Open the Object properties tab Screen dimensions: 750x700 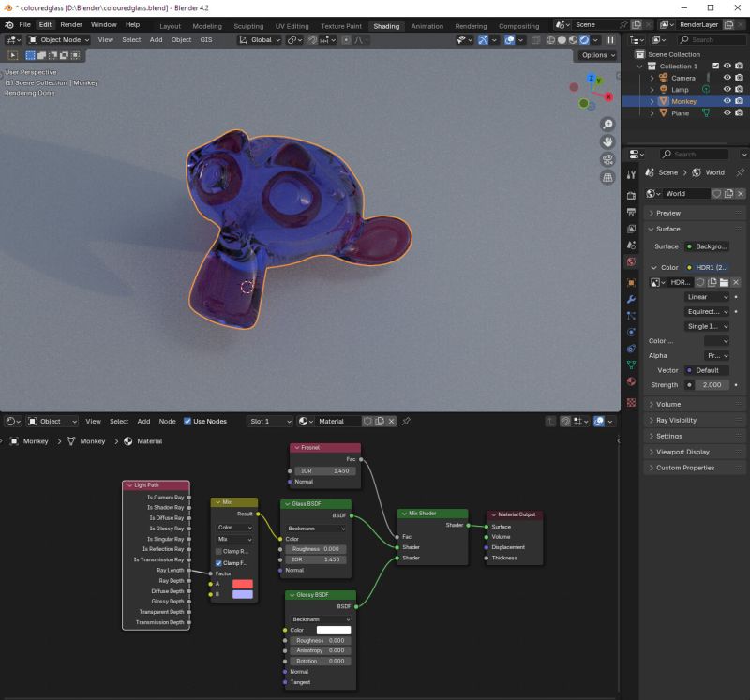(631, 283)
